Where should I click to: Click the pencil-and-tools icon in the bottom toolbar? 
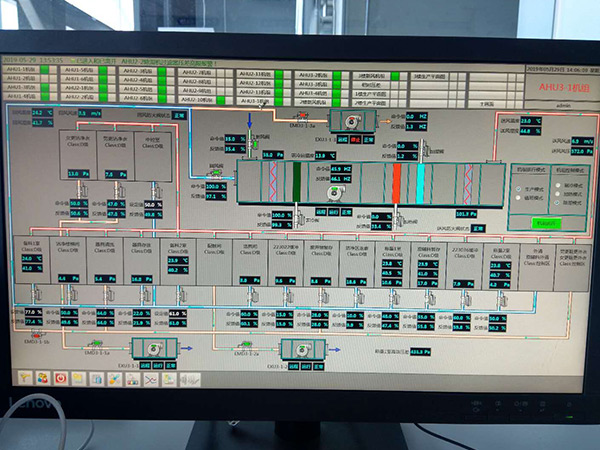[x=114, y=379]
